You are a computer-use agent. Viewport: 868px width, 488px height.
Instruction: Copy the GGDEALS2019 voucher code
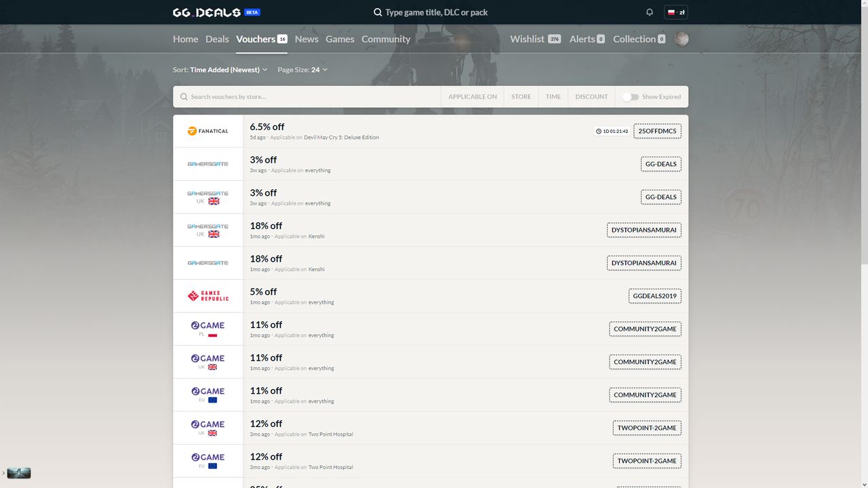(655, 296)
